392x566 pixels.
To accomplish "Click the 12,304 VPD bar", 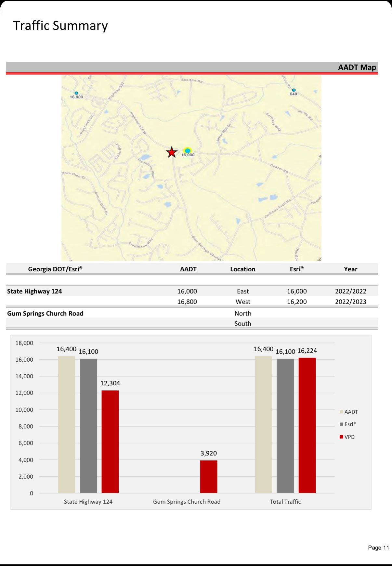I will click(110, 441).
